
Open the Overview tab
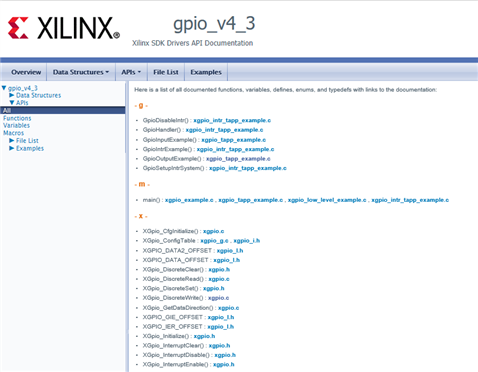(26, 72)
